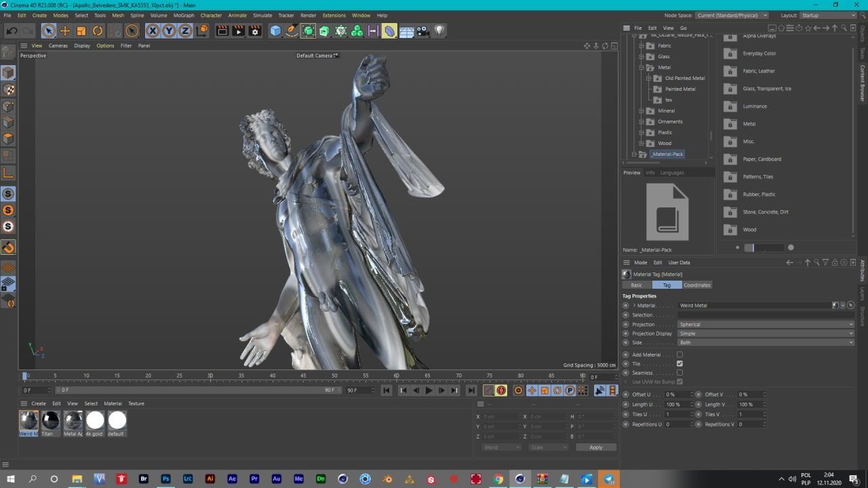The image size is (868, 488).
Task: Toggle the Tile checkbox
Action: pyautogui.click(x=679, y=364)
